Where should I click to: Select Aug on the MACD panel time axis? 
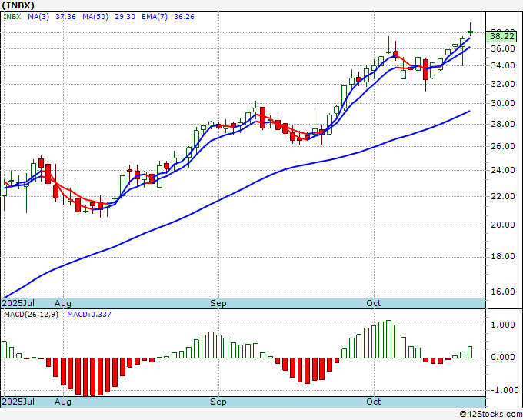[63, 402]
